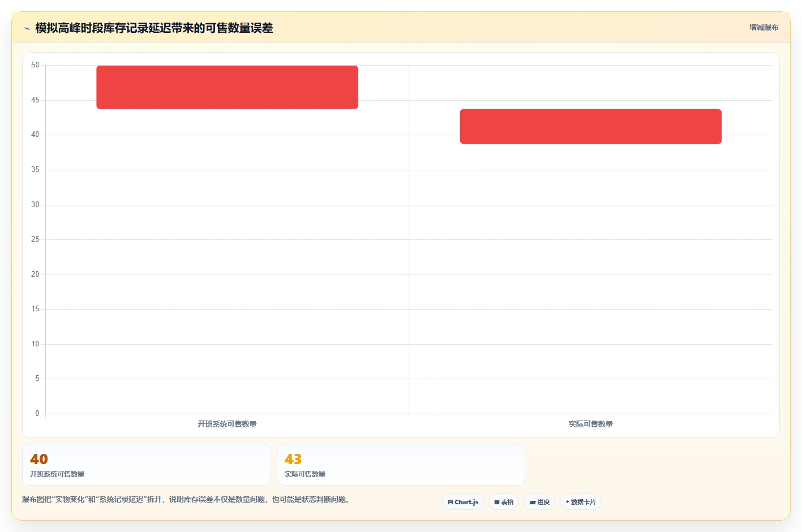Click the red bar for 实际可售数量
This screenshot has width=802, height=532.
tap(590, 126)
